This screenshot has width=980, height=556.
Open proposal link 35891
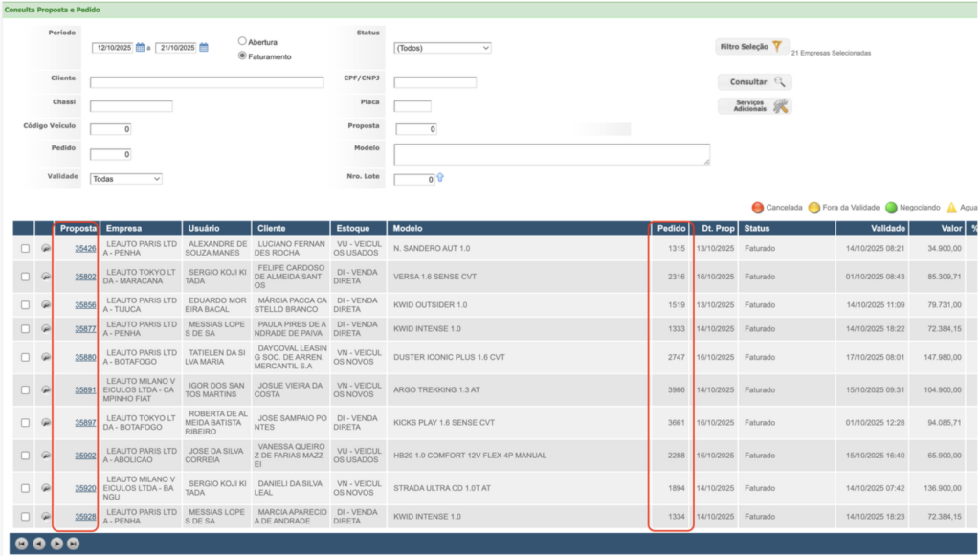click(85, 389)
